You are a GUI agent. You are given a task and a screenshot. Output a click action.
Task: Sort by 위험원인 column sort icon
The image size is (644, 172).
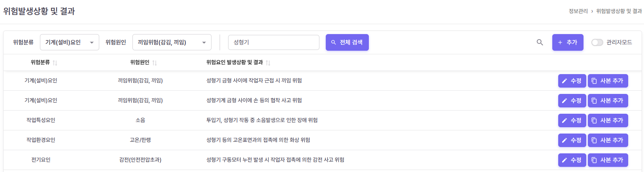pyautogui.click(x=155, y=63)
